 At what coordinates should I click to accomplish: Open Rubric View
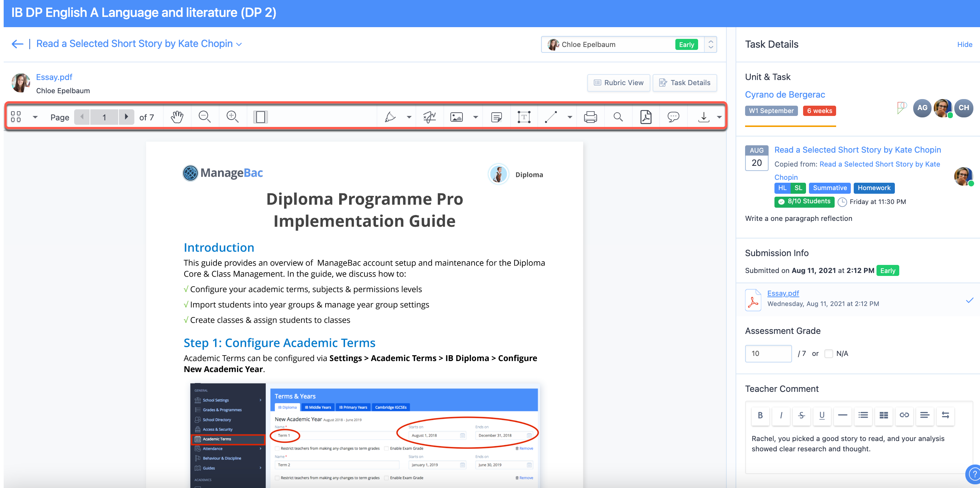coord(618,83)
